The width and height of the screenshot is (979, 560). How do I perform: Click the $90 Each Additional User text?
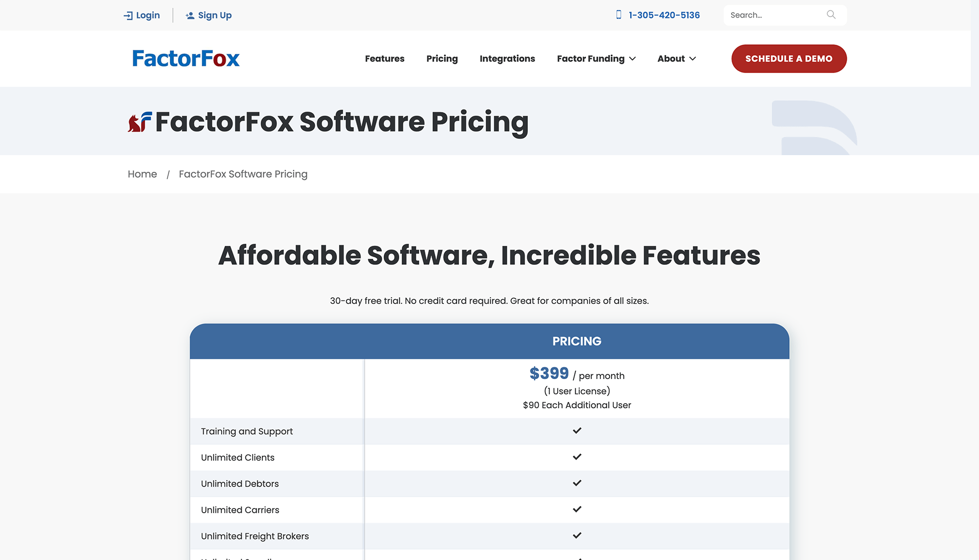[x=577, y=405]
